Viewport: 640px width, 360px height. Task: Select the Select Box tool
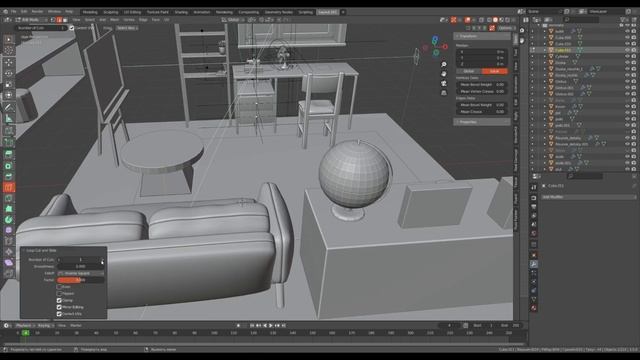click(9, 39)
